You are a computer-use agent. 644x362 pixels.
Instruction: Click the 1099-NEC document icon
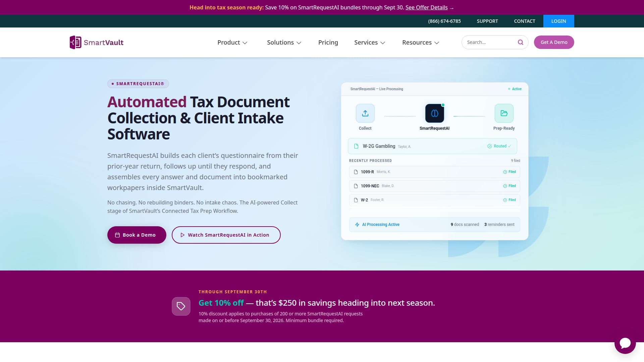(x=356, y=186)
